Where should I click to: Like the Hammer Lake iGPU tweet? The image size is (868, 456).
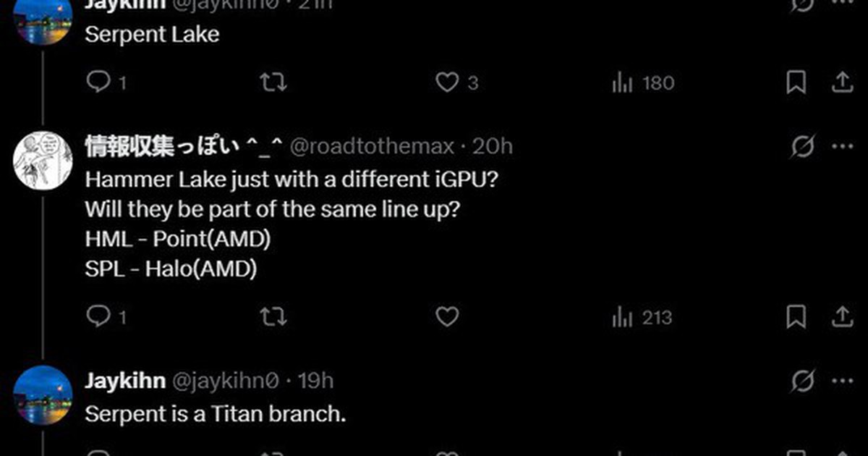pyautogui.click(x=447, y=317)
